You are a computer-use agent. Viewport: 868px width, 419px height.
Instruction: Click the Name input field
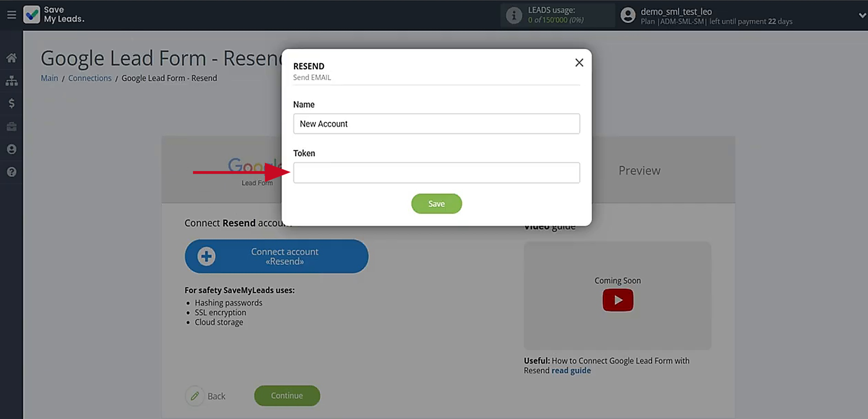437,124
